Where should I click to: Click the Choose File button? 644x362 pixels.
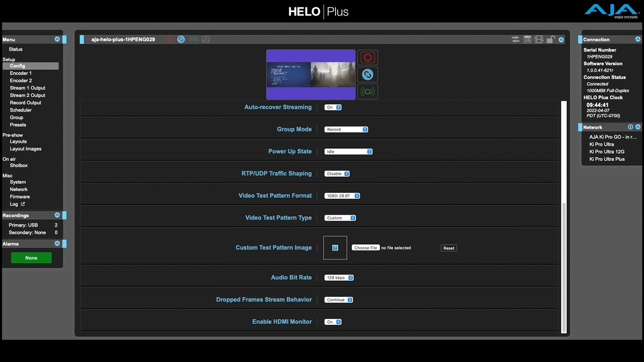(366, 248)
